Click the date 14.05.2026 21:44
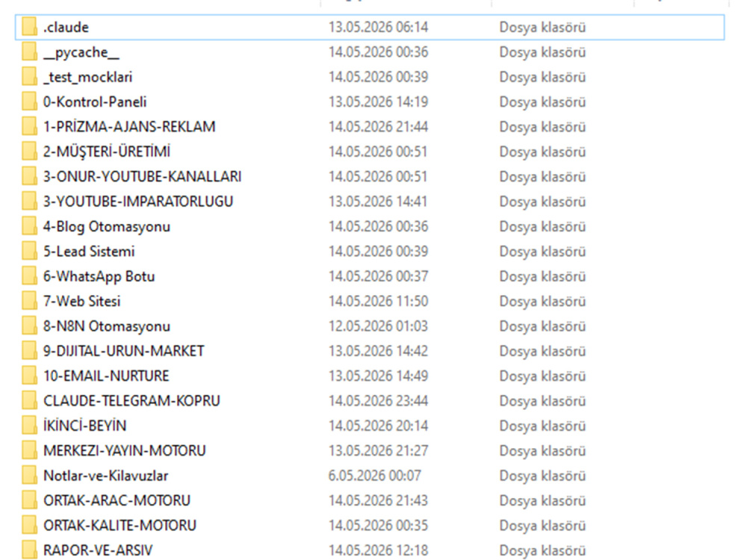 click(378, 127)
